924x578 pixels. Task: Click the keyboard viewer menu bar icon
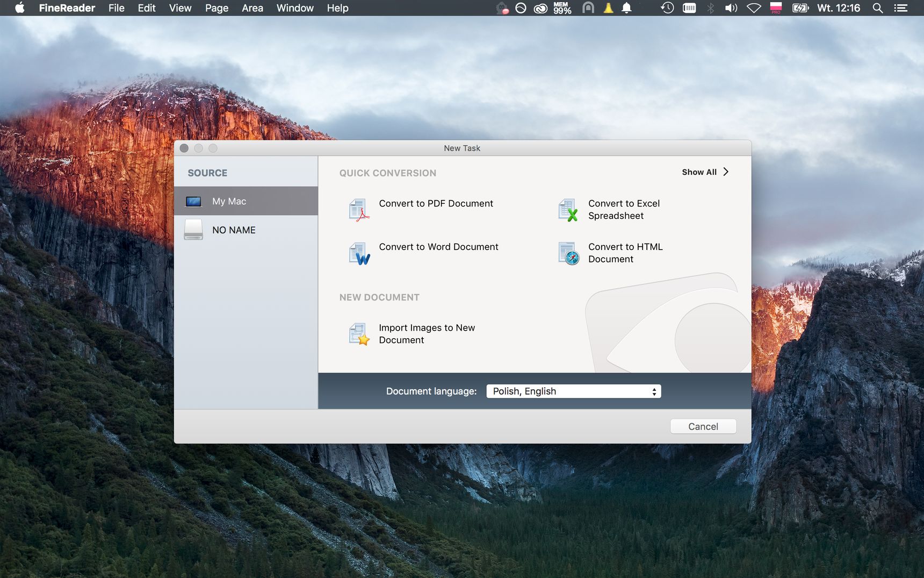point(689,8)
